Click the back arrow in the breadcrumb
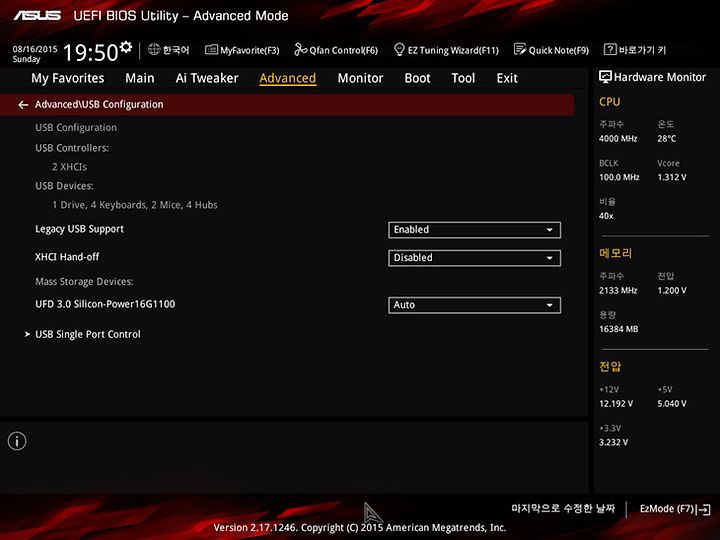Viewport: 720px width, 540px height. point(23,105)
